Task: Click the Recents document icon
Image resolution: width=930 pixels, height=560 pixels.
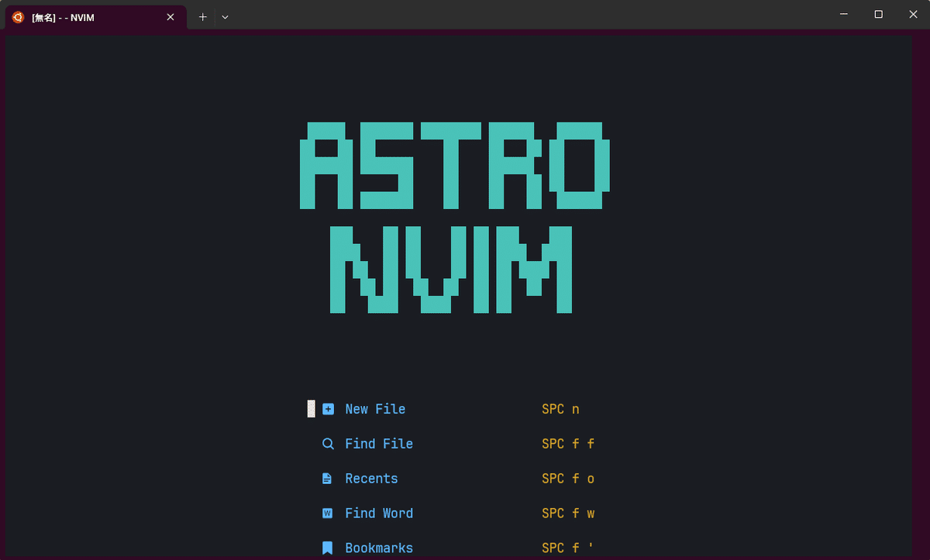Action: click(327, 479)
